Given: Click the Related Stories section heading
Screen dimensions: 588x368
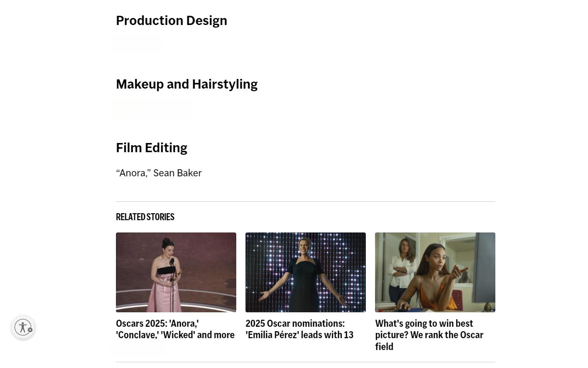Looking at the screenshot, I should point(145,217).
